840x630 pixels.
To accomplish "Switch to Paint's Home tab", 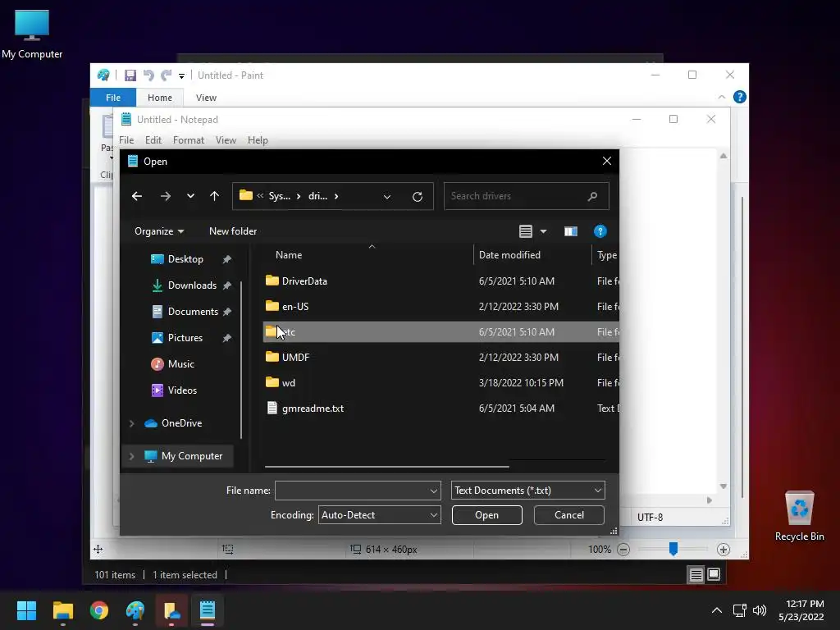I will (160, 98).
